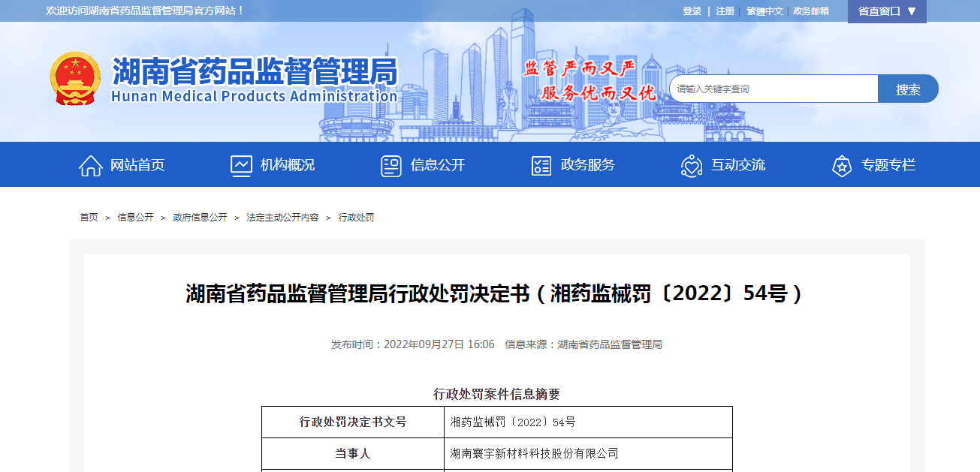Click the cell 湖南寰宇新材料科技股份有限公司
This screenshot has width=980, height=472.
click(x=589, y=454)
